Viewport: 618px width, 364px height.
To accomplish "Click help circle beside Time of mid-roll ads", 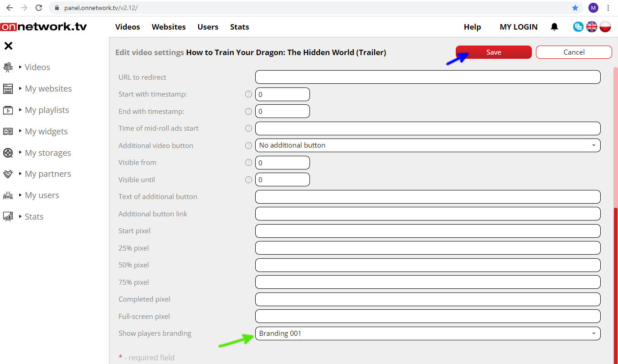I will click(x=248, y=128).
